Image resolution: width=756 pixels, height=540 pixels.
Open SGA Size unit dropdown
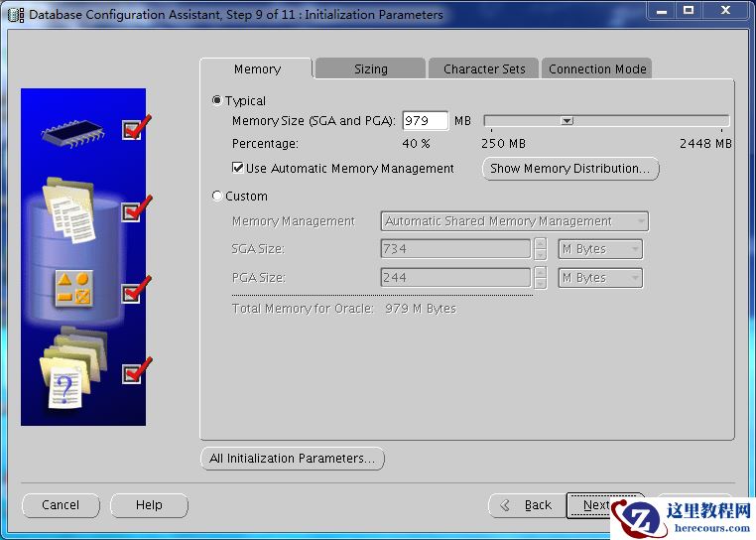tap(600, 249)
